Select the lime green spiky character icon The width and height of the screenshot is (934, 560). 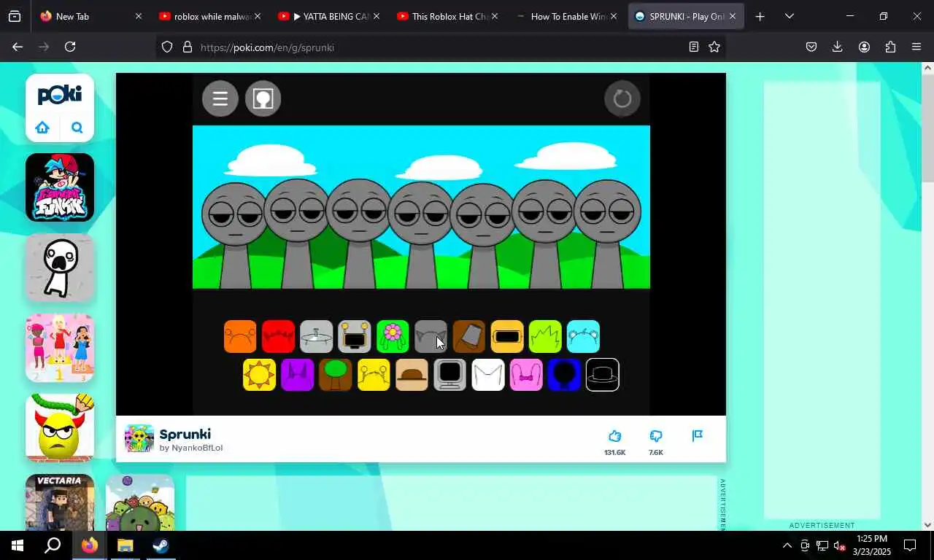(545, 337)
